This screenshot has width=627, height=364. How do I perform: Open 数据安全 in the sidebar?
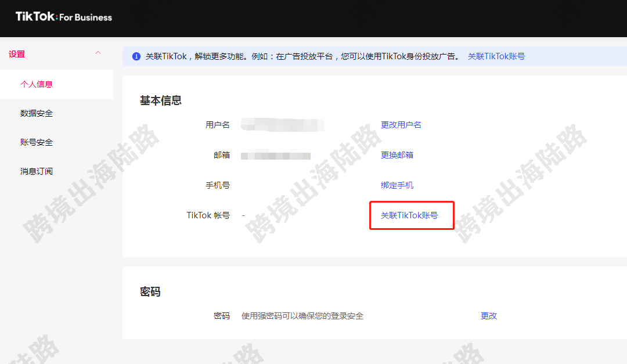point(37,113)
